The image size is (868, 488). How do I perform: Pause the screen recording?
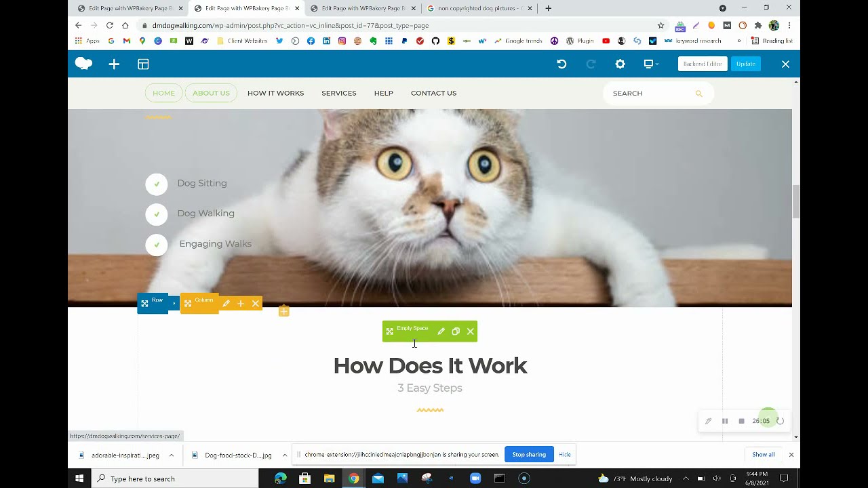coord(724,421)
